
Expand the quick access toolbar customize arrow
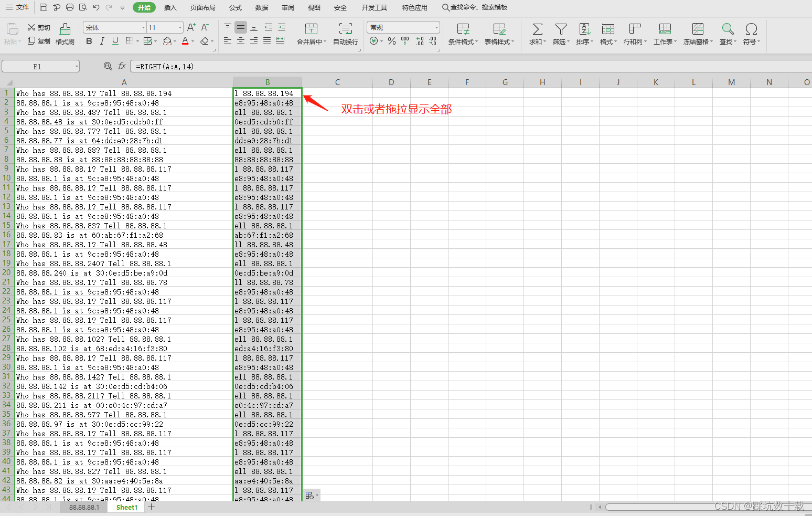point(122,7)
